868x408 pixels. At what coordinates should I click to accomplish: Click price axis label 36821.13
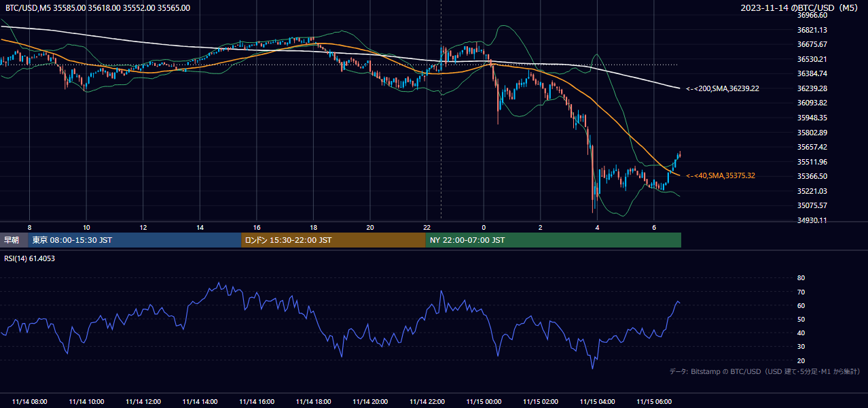[812, 30]
